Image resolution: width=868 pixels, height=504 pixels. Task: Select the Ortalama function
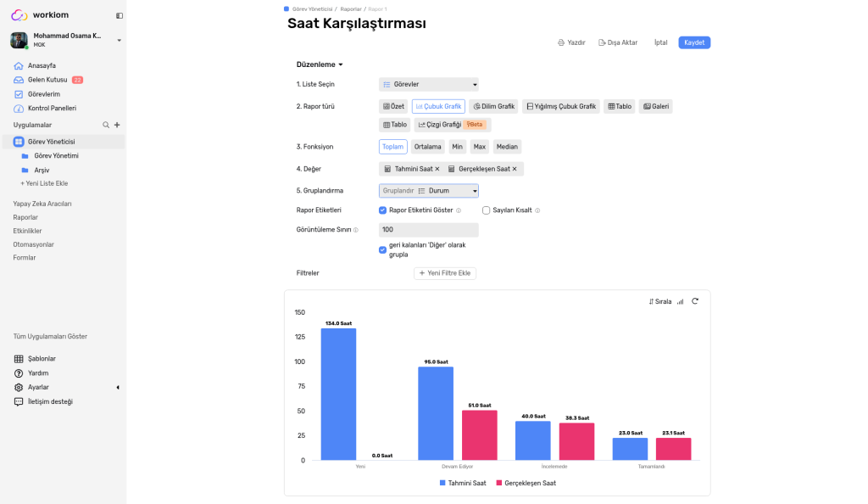pos(427,147)
